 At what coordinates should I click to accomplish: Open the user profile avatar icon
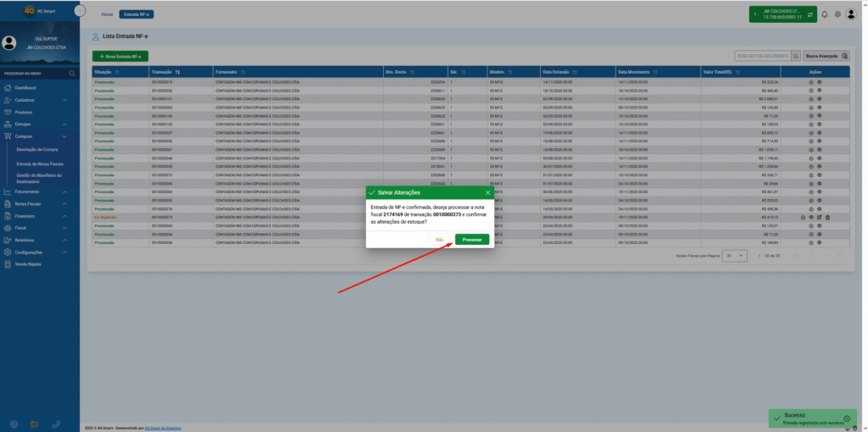pos(851,14)
